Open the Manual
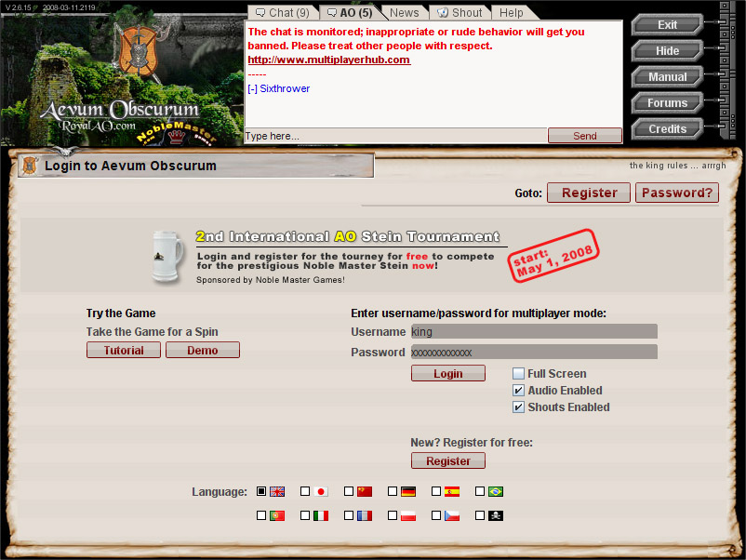This screenshot has height=560, width=746. (x=667, y=77)
